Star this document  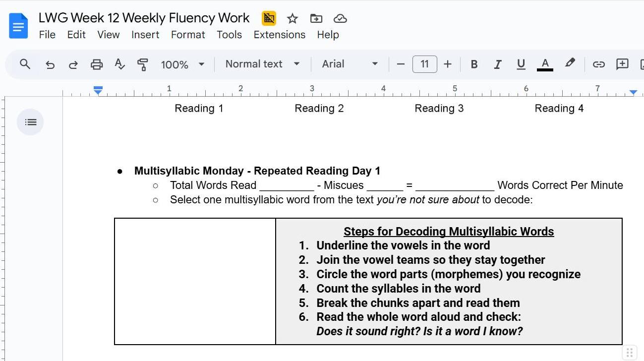click(x=293, y=19)
